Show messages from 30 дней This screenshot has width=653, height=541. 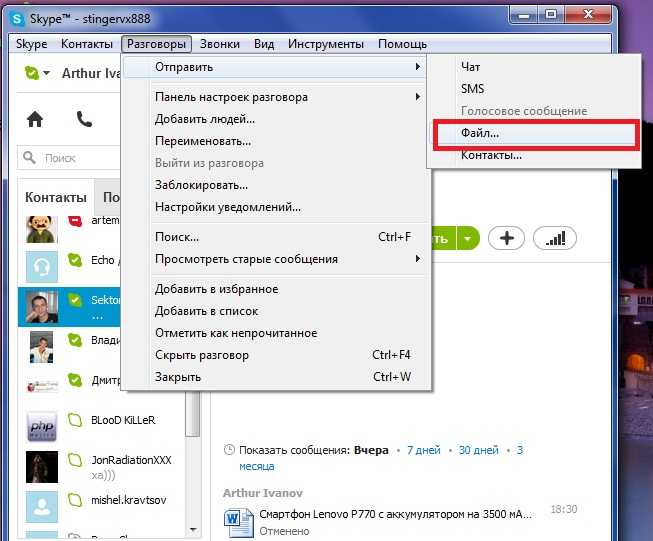point(479,450)
